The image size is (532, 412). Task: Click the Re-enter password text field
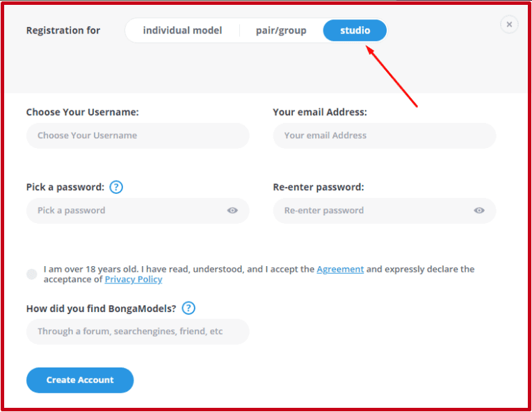click(x=372, y=211)
